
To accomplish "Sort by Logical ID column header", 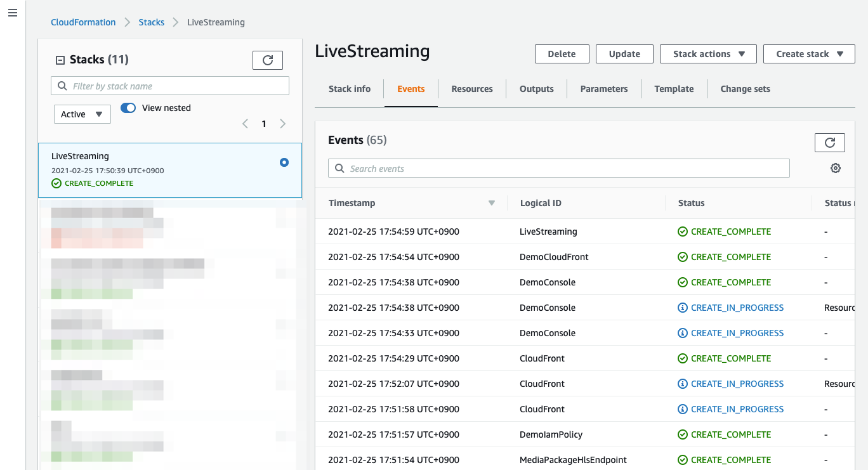I will (x=541, y=203).
